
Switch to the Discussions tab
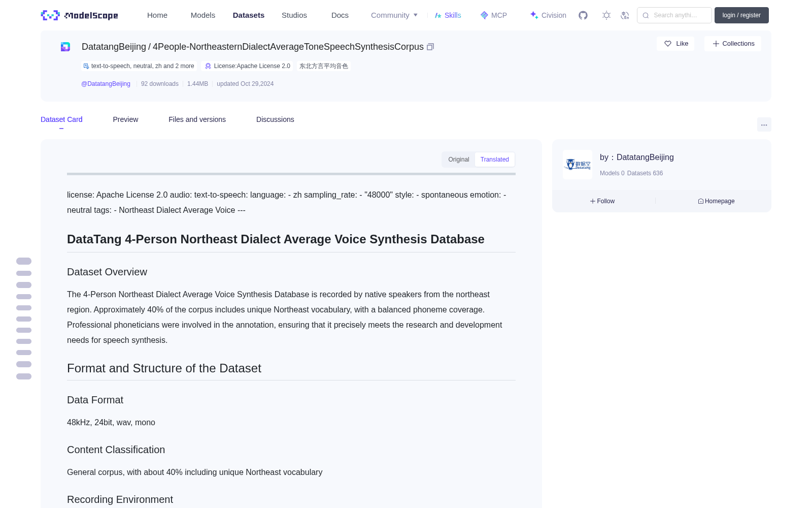pos(275,119)
